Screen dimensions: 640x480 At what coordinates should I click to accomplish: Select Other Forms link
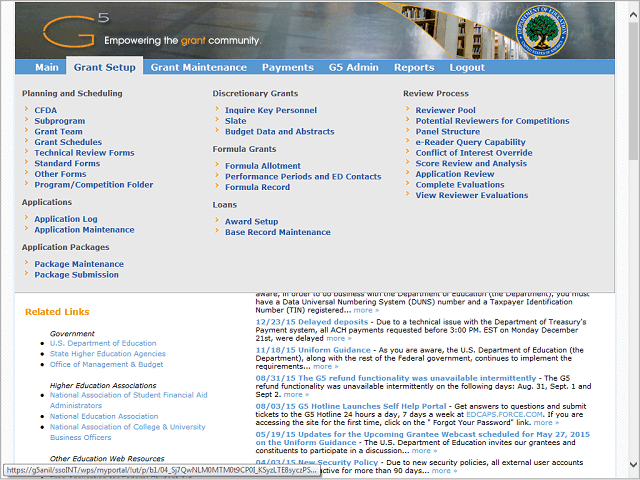[x=60, y=174]
